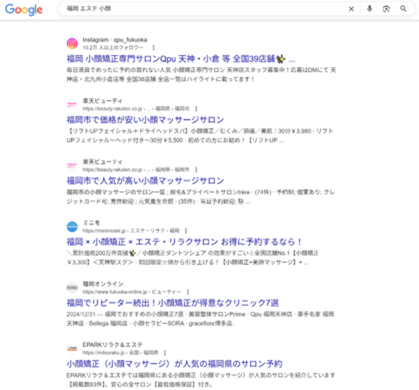Open Google Lens image search icon
The width and height of the screenshot is (419, 390).
tap(386, 9)
